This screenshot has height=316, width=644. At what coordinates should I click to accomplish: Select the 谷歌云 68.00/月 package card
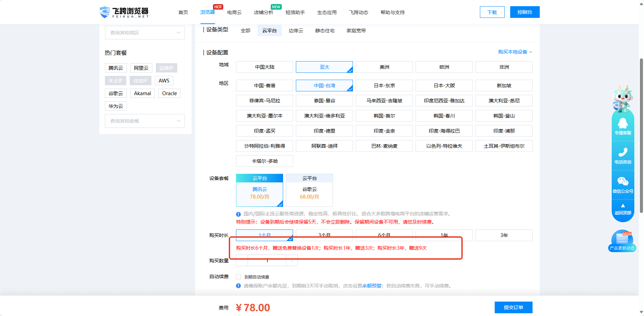click(309, 190)
